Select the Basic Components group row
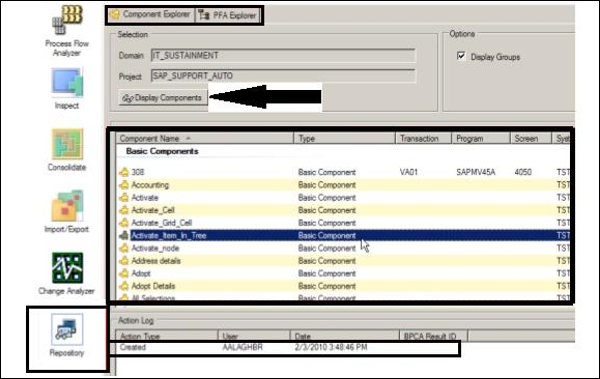The height and width of the screenshot is (379, 600). pyautogui.click(x=162, y=151)
